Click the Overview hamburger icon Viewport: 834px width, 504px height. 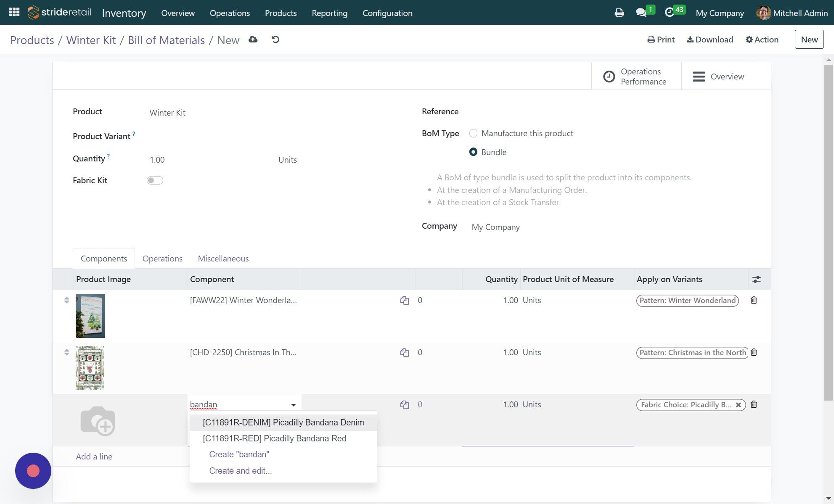(699, 77)
